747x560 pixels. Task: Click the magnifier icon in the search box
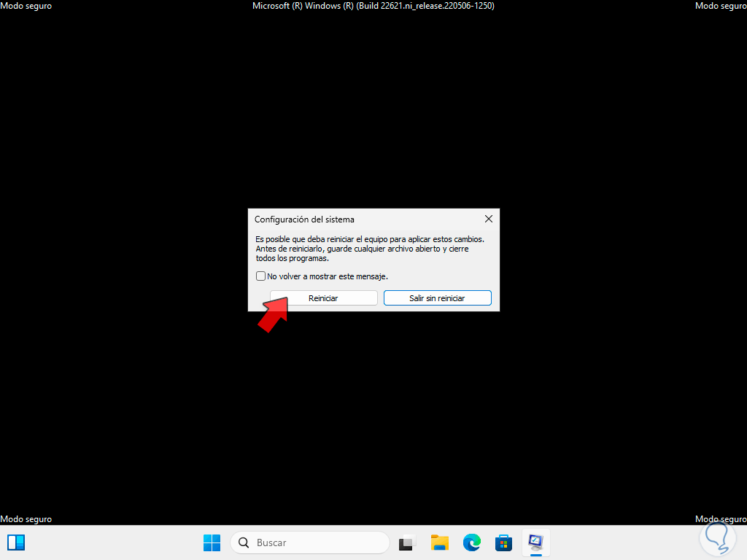point(243,542)
